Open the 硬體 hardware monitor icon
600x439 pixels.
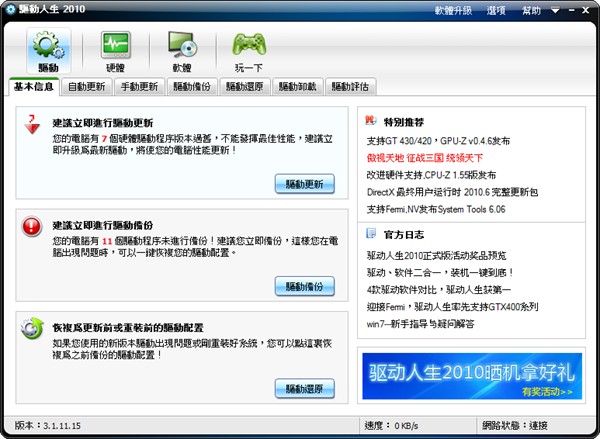116,50
